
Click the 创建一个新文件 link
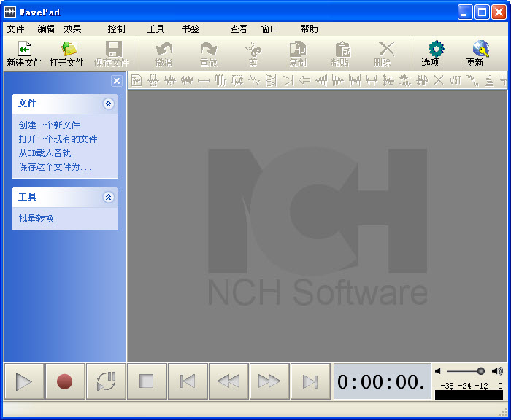click(50, 125)
